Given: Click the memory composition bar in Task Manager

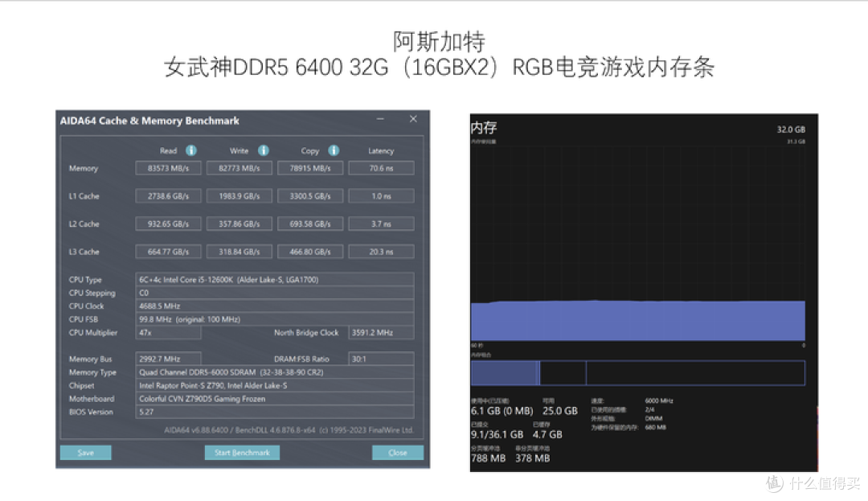Looking at the screenshot, I should pos(637,372).
